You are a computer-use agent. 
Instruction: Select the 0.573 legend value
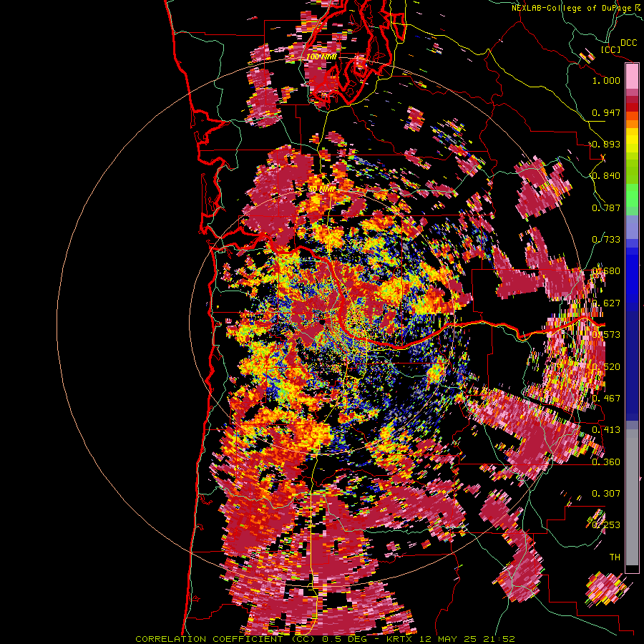(x=606, y=335)
